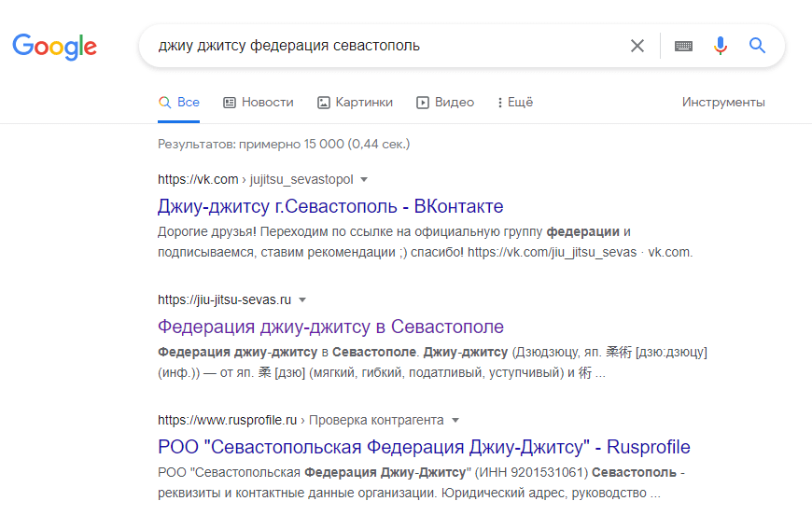Expand dropdown arrow next to vk.com URL
This screenshot has height=515, width=812.
click(364, 179)
